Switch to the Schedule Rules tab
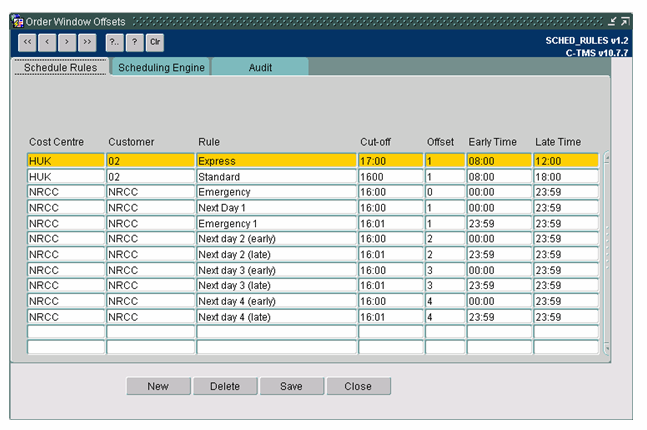 tap(61, 67)
